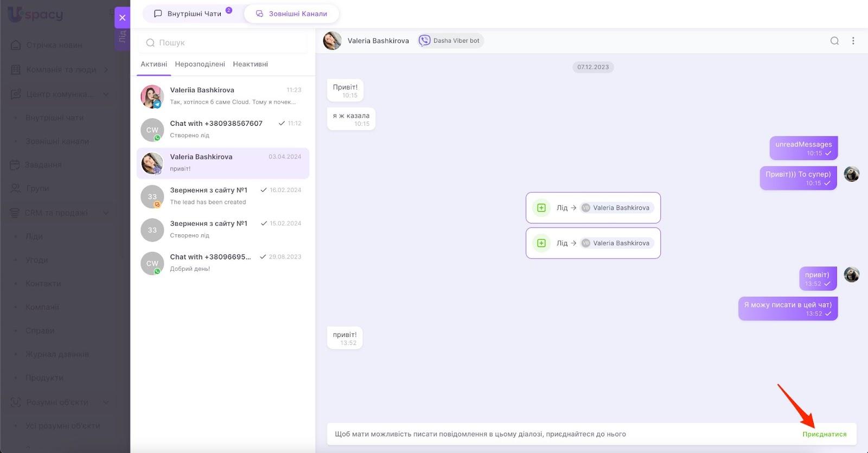The height and width of the screenshot is (453, 868).
Task: Open the Chat with +38096695... conversation
Action: click(x=223, y=263)
